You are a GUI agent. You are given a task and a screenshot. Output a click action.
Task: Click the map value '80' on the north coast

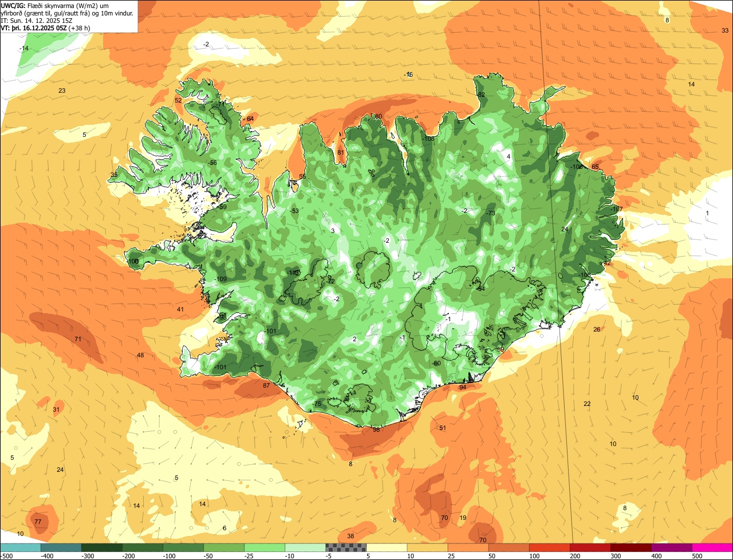pos(378,117)
